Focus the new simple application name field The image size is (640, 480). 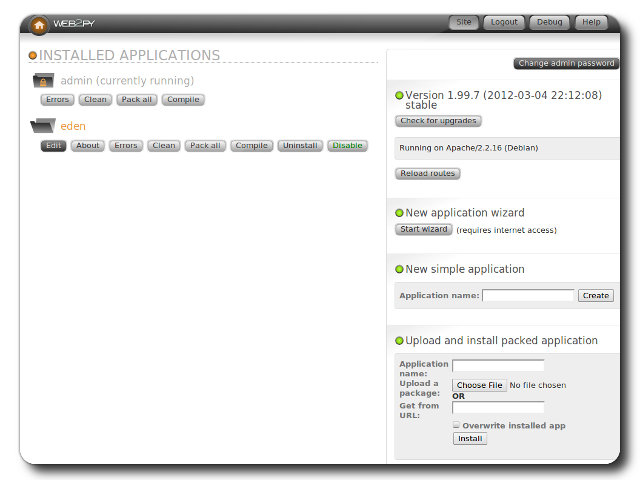[x=528, y=296]
